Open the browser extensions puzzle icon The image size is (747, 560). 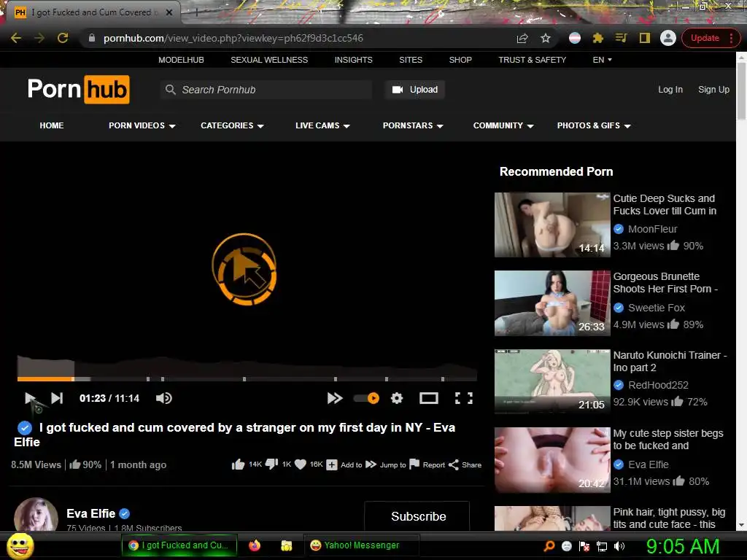click(x=598, y=38)
